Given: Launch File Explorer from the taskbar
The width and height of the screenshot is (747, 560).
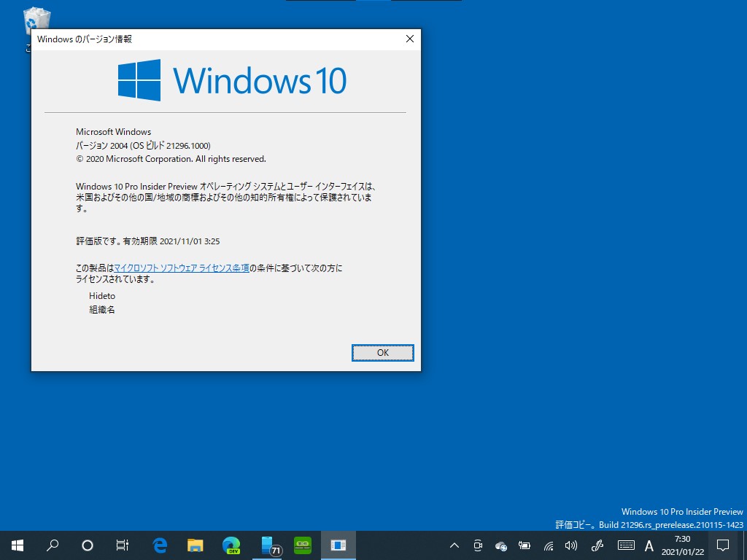Looking at the screenshot, I should point(196,545).
